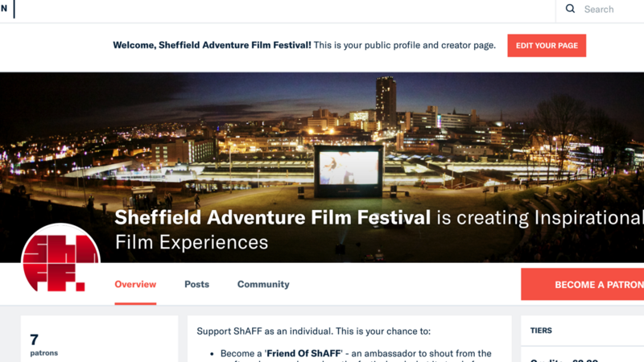Viewport: 644px width, 362px height.
Task: Click the Sheffield Adventure Film Festival creator title
Action: click(272, 217)
